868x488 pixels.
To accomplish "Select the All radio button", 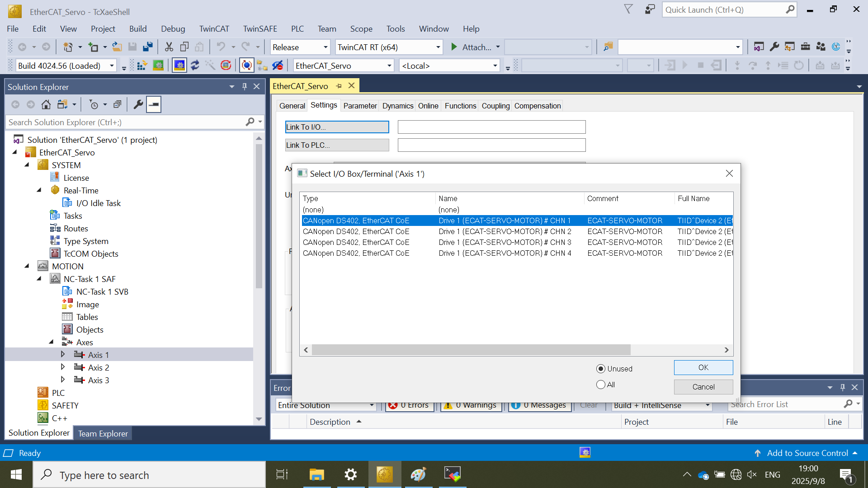I will click(x=601, y=385).
